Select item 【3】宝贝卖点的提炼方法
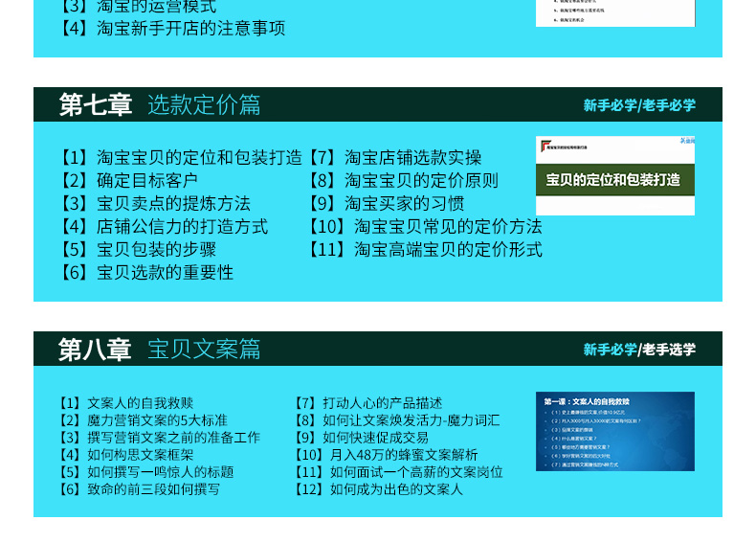Image resolution: width=756 pixels, height=543 pixels. point(154,204)
